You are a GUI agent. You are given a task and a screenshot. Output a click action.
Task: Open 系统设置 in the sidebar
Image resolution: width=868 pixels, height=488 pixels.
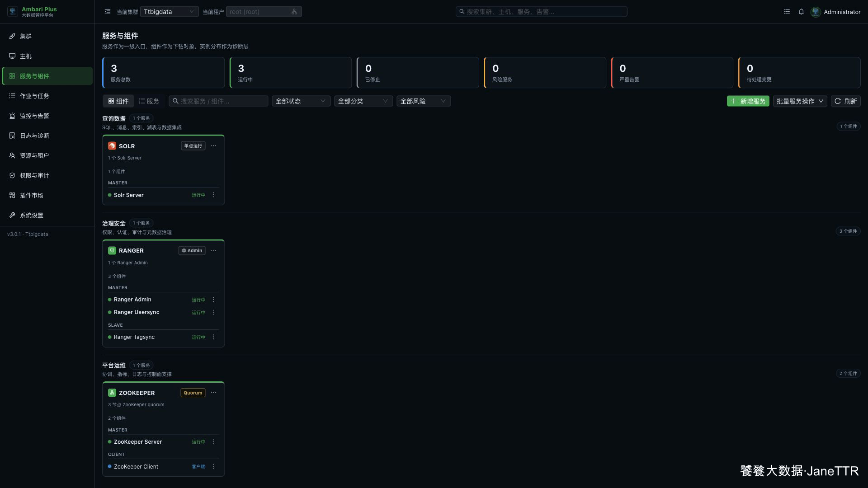[x=47, y=215]
